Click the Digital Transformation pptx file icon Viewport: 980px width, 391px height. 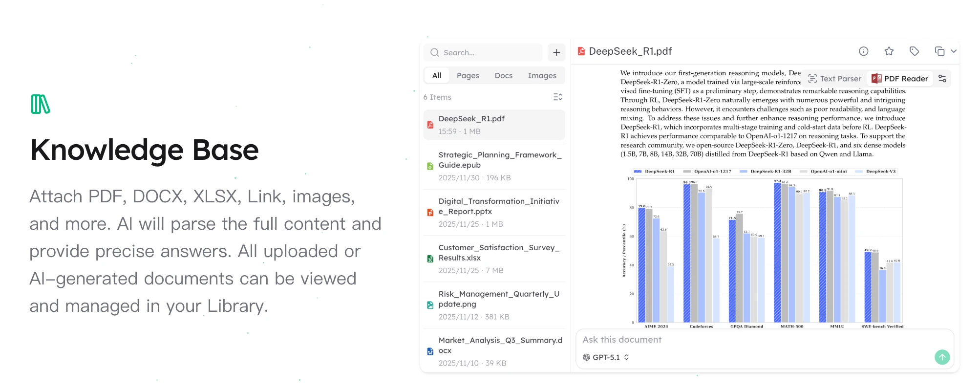click(430, 213)
